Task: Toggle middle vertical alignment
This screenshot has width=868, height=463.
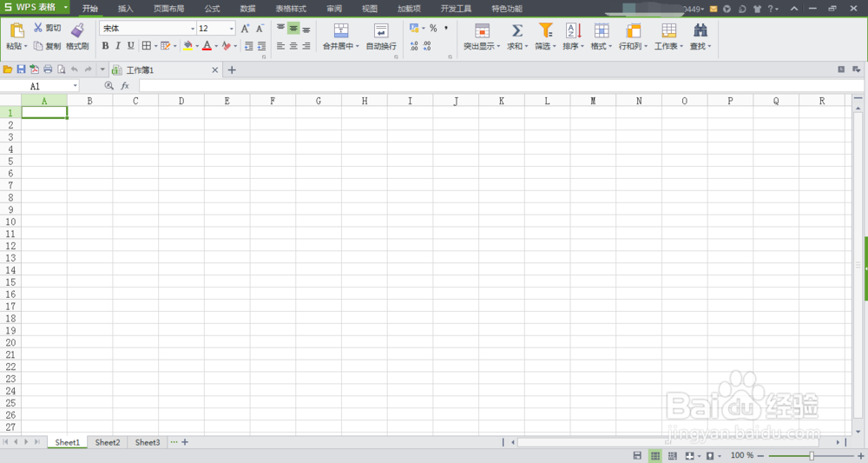Action: (293, 29)
